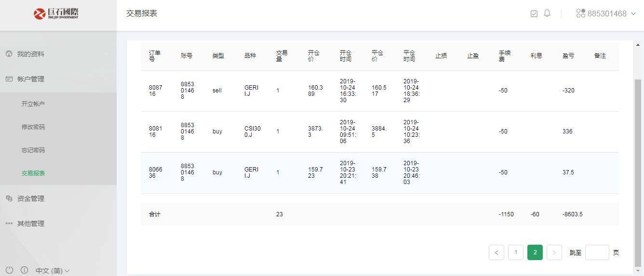The width and height of the screenshot is (644, 276).
Task: Open the task checklist icon in header
Action: (534, 14)
